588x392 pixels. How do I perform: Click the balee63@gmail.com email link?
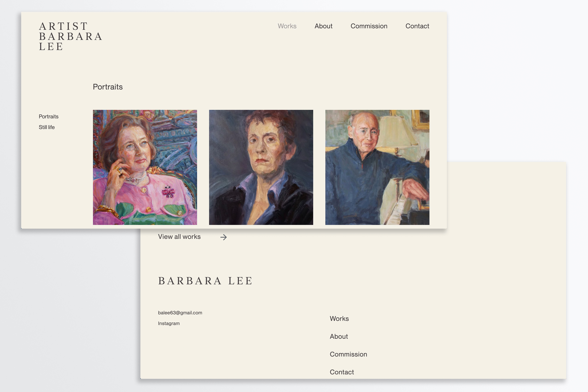(x=180, y=313)
